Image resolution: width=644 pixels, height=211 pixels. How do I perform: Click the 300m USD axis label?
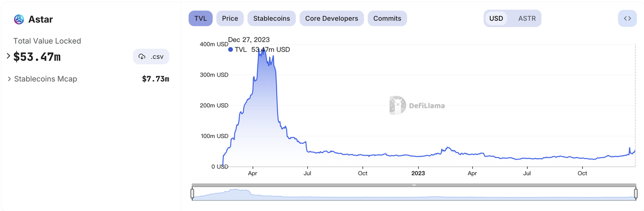(214, 75)
